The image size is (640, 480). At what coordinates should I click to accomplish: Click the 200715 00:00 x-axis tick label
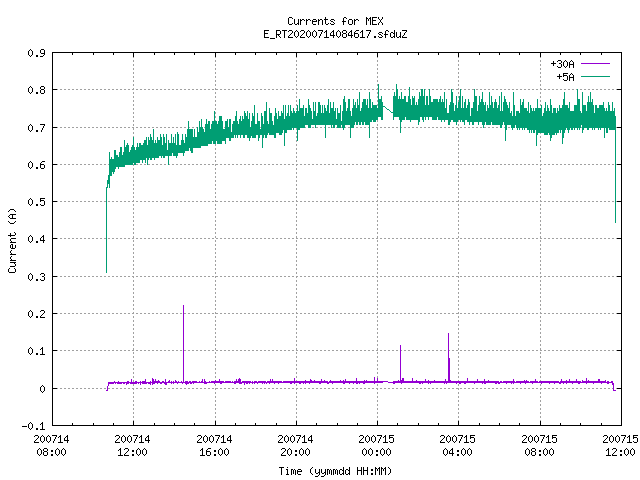tap(376, 445)
